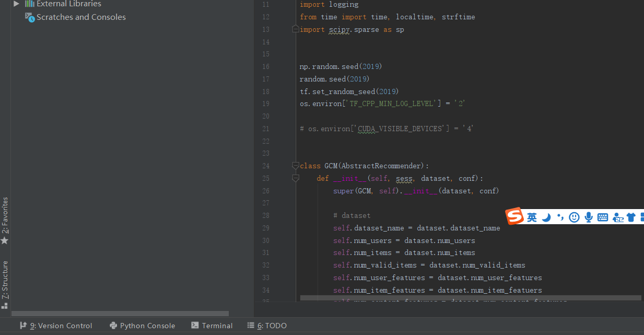The height and width of the screenshot is (335, 644).
Task: Click the 'np.random.seed(2019)' line
Action: click(x=341, y=66)
